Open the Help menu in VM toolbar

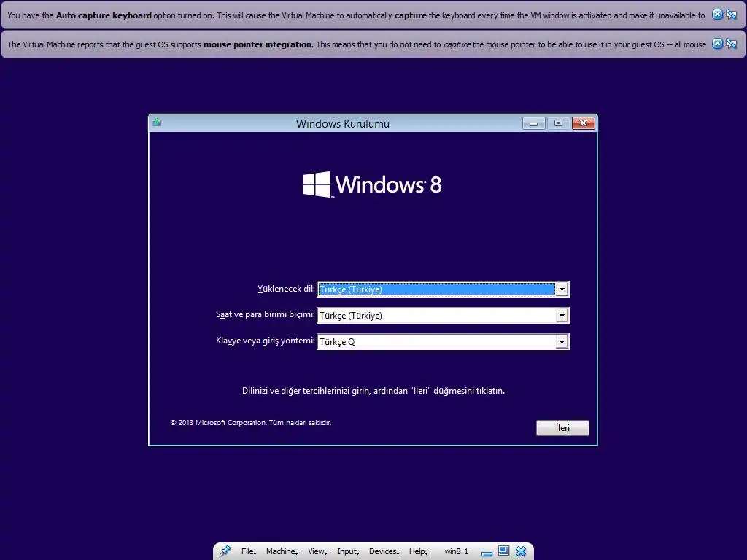coord(418,551)
